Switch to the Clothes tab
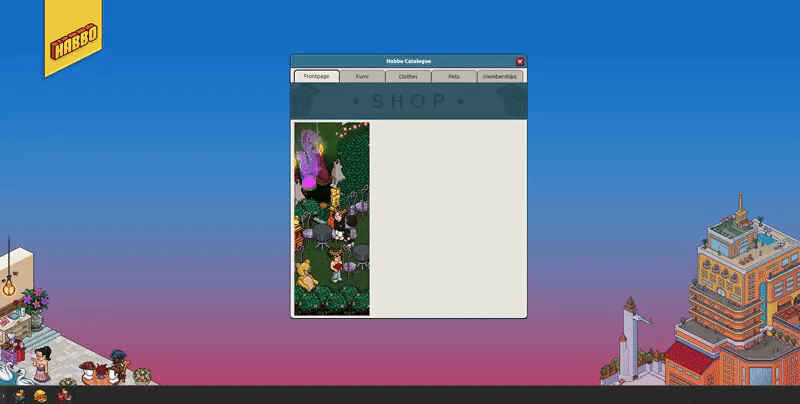The height and width of the screenshot is (404, 800). tap(408, 77)
